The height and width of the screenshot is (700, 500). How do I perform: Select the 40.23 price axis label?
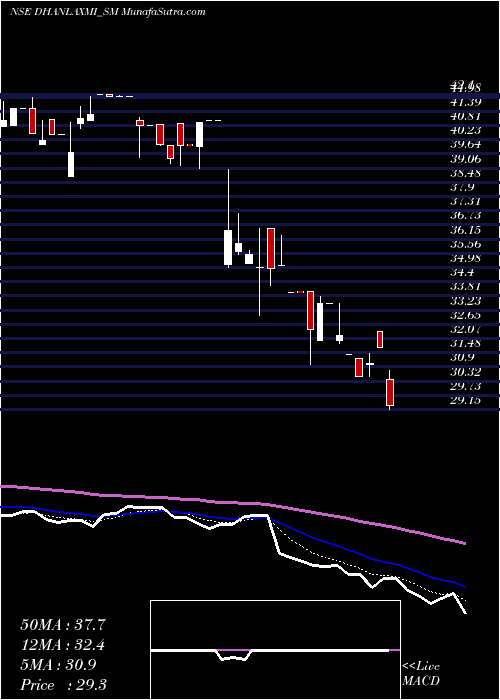pos(467,131)
